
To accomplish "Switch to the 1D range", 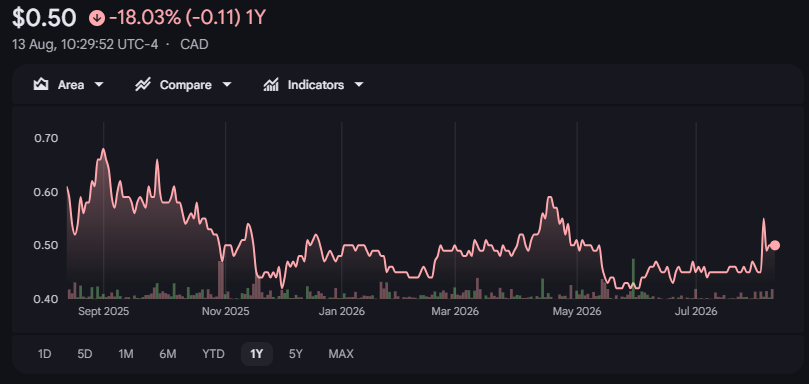I will tap(45, 354).
